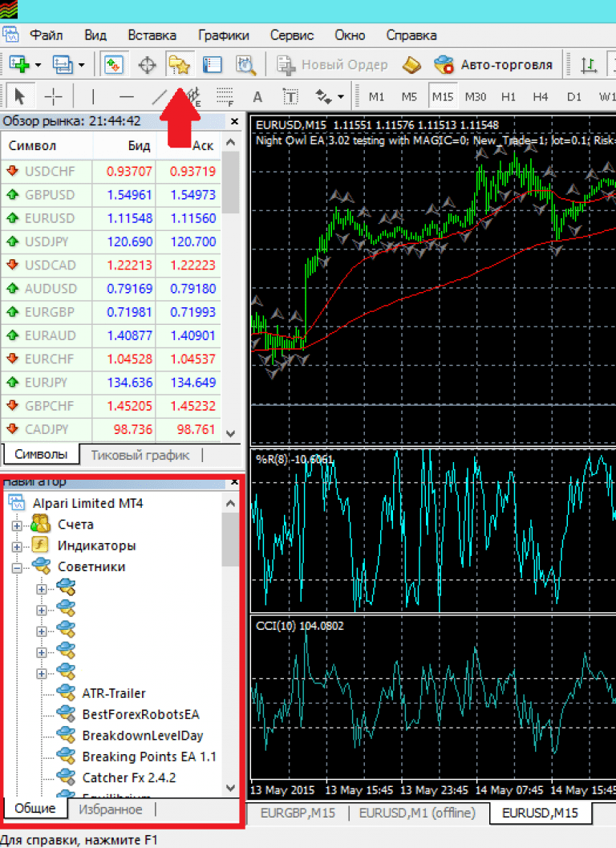Click Navigator scrollbar down arrow
The width and height of the screenshot is (616, 848).
[x=230, y=788]
